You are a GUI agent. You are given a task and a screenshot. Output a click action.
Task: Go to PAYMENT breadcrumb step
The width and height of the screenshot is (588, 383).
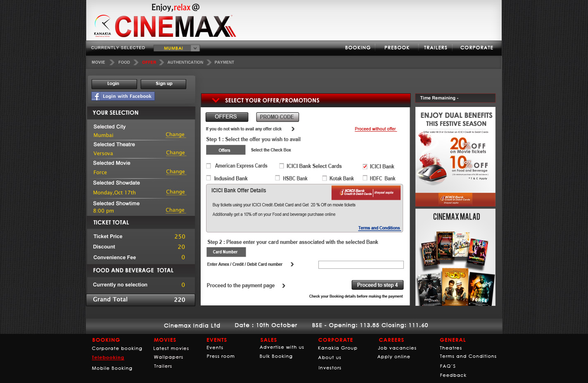pos(224,62)
